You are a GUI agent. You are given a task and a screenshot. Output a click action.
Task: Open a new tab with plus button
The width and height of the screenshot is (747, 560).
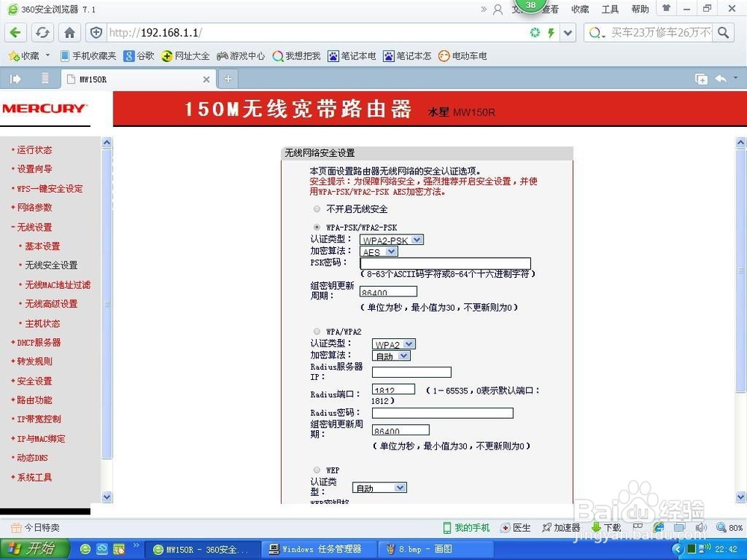(x=228, y=79)
